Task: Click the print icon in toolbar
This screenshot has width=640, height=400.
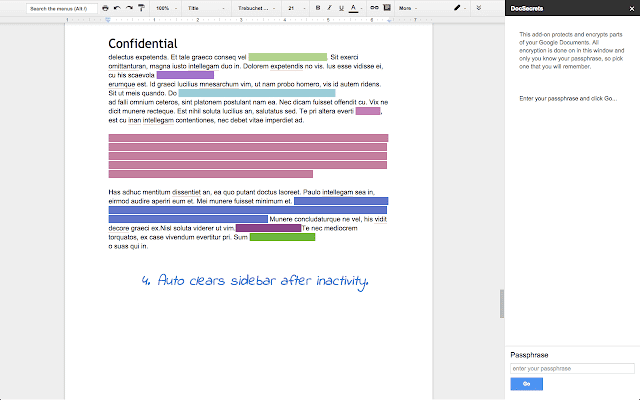Action: click(x=106, y=7)
